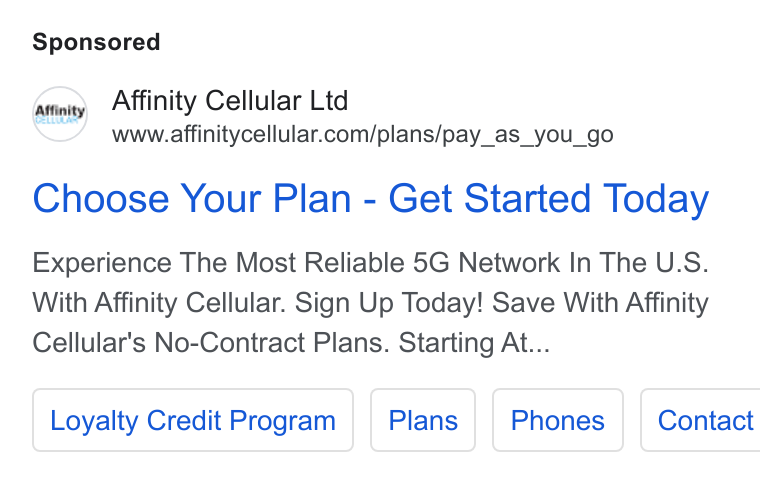Click the 'Get Started Today' part of headline

point(549,199)
